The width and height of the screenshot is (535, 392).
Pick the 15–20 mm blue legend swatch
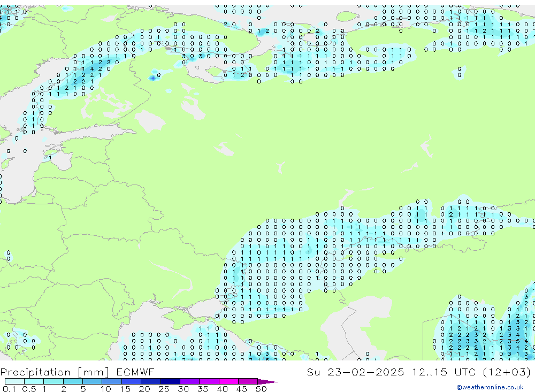(132, 381)
